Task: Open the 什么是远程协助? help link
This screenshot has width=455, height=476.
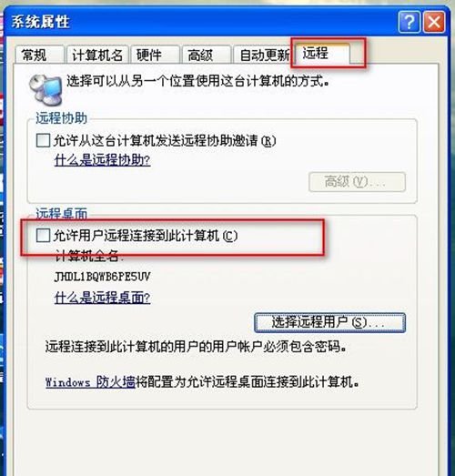Action: coord(102,160)
